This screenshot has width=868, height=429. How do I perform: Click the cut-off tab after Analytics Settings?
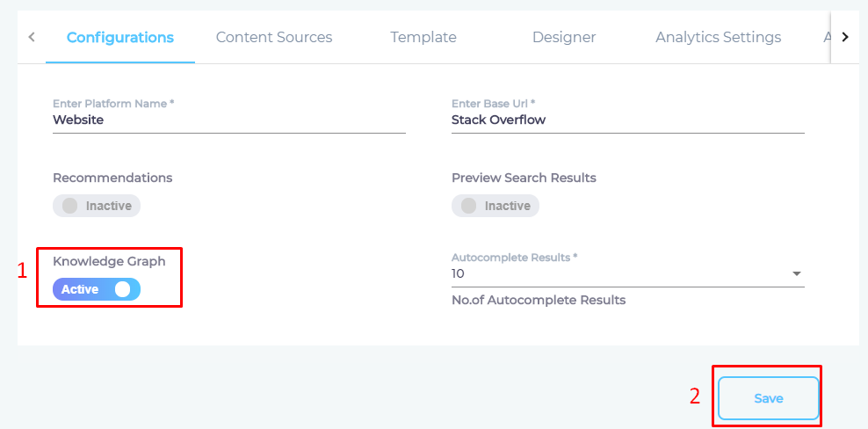(x=827, y=38)
